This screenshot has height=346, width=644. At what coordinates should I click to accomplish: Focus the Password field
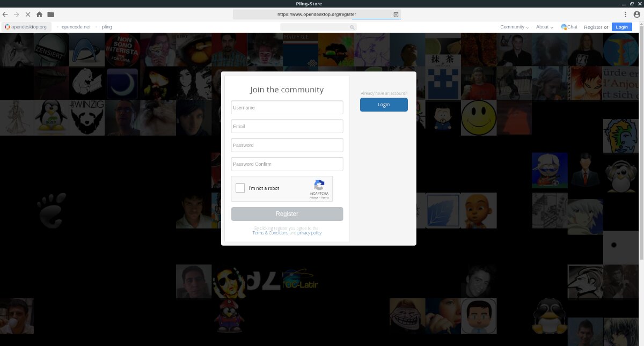pyautogui.click(x=287, y=145)
